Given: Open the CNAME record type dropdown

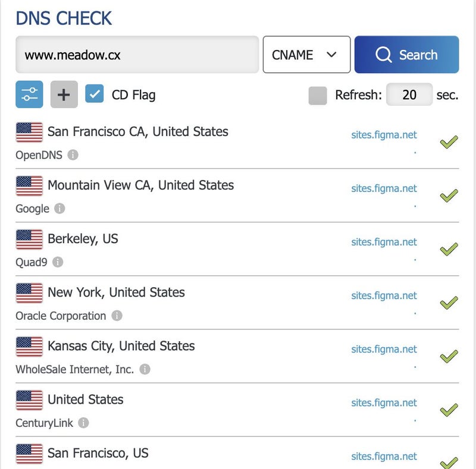Looking at the screenshot, I should [x=306, y=55].
